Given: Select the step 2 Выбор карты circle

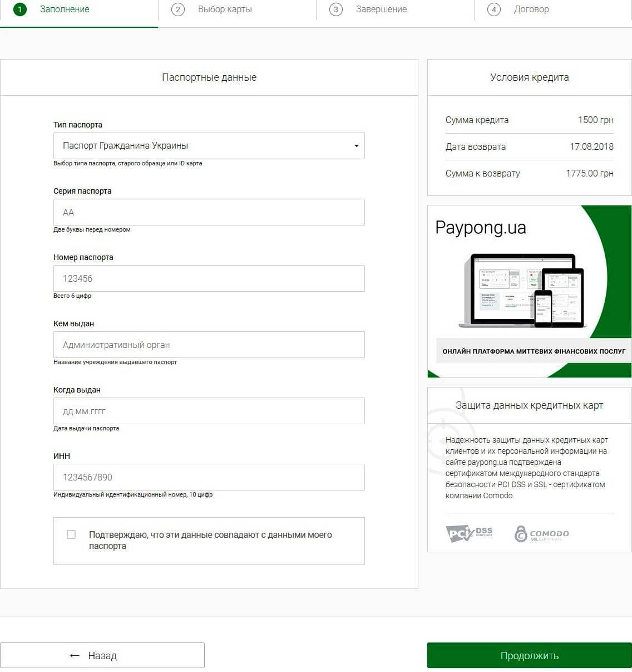Looking at the screenshot, I should (177, 9).
